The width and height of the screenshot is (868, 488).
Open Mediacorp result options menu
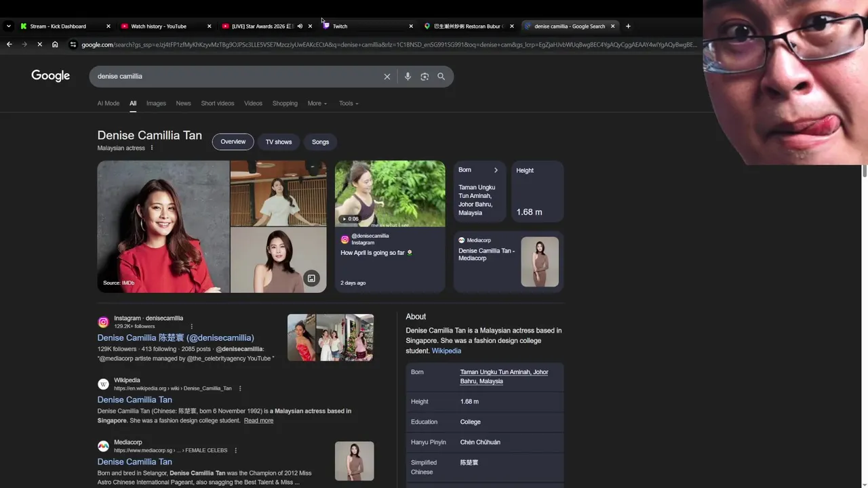tap(235, 450)
